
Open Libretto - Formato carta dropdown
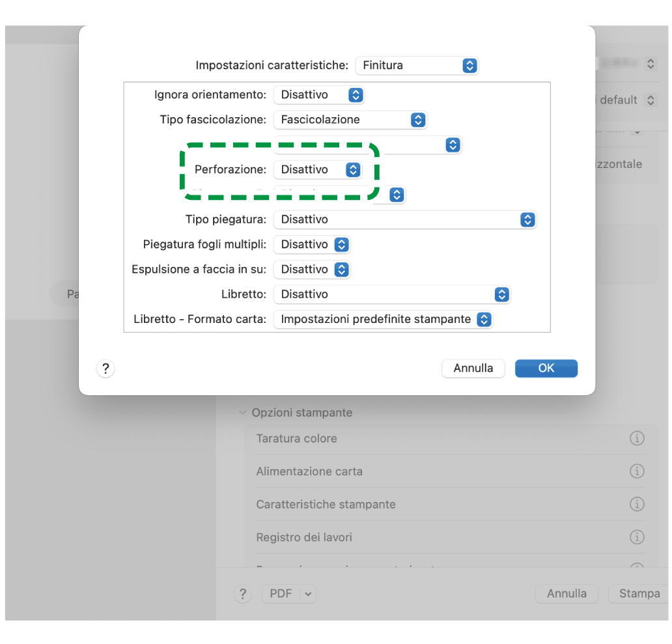pos(383,319)
